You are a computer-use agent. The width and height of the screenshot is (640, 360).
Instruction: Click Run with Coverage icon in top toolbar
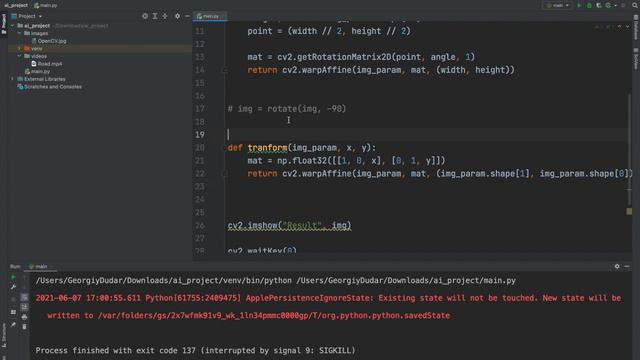coord(598,5)
